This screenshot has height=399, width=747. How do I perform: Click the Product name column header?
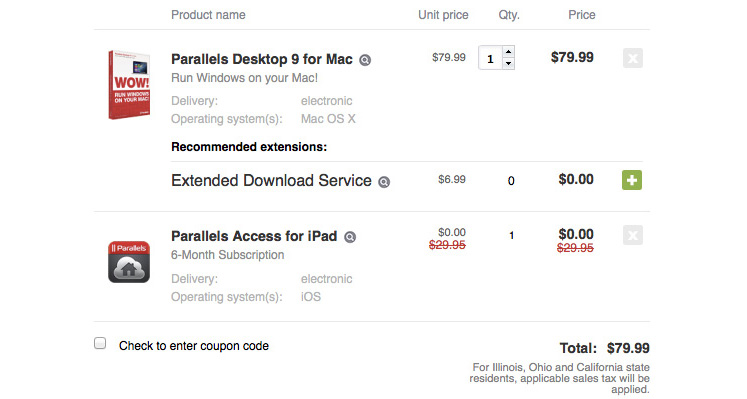[208, 15]
